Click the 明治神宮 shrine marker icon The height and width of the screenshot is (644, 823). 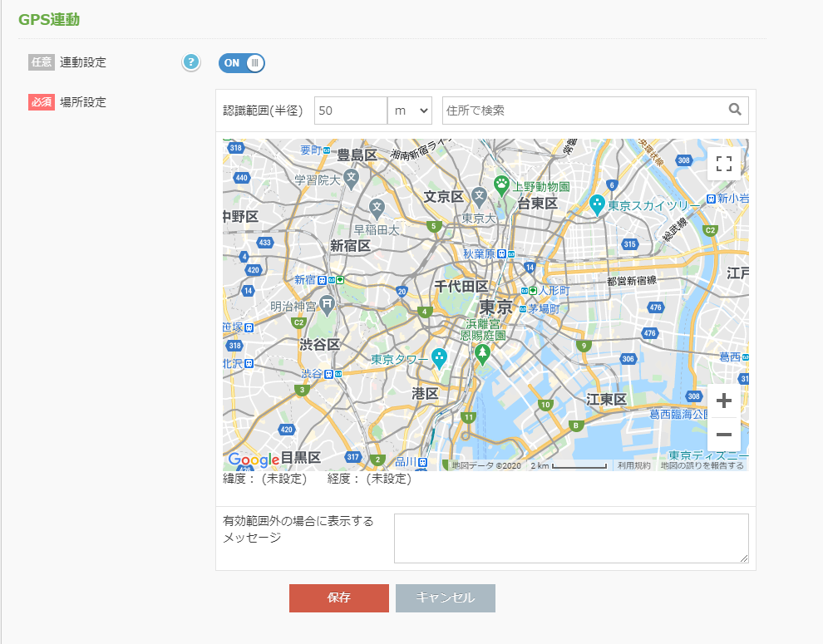point(327,305)
